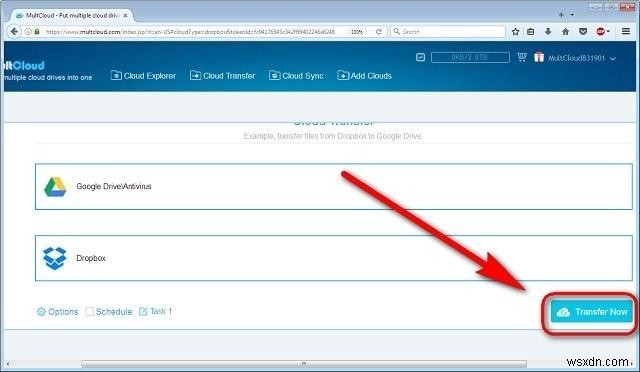Select the Dropbox destination box
The height and width of the screenshot is (372, 640).
[334, 258]
